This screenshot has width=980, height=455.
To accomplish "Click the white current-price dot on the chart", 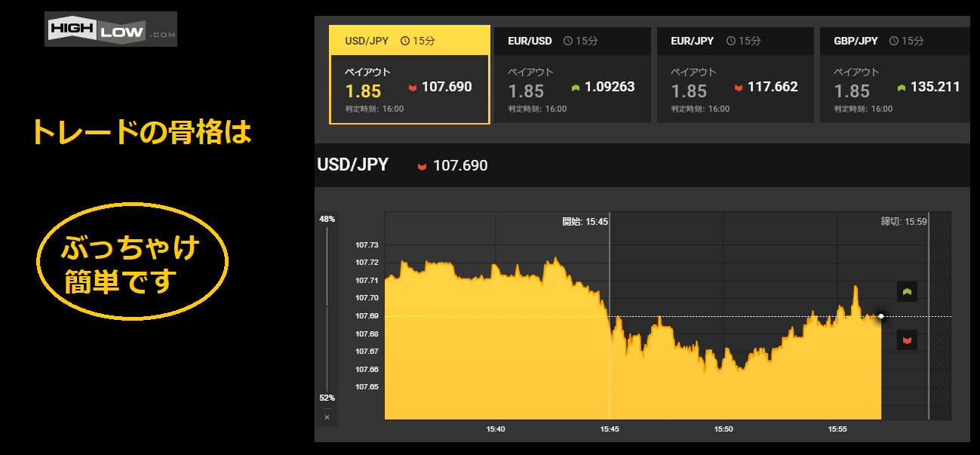I will pyautogui.click(x=881, y=316).
